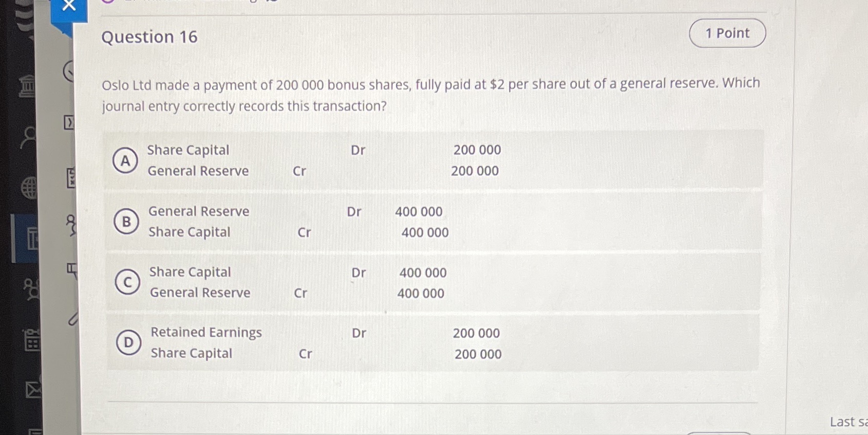
Task: Open the contacts icon on the left sidebar
Action: (28, 136)
